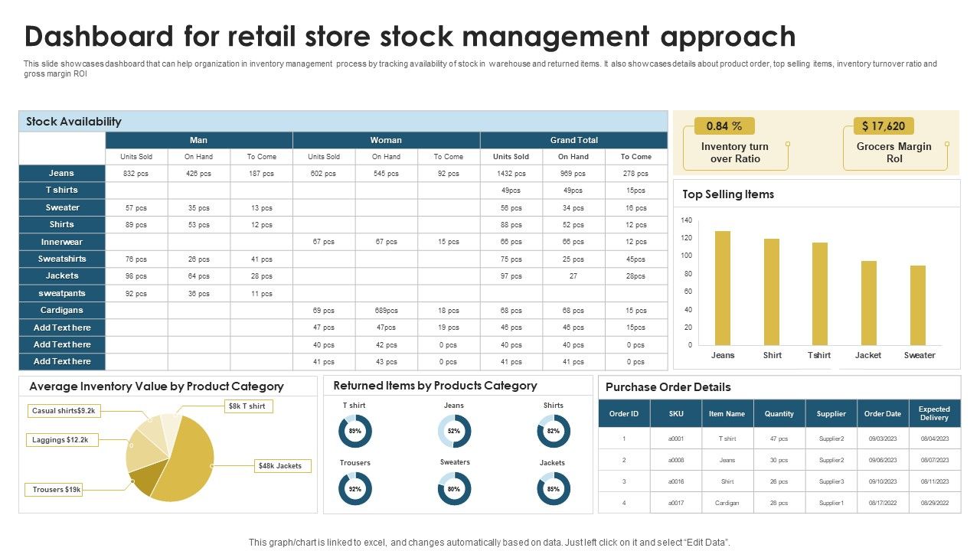The height and width of the screenshot is (551, 980).
Task: Click the '689pcs' cell in Cardigans row
Action: 386,311
